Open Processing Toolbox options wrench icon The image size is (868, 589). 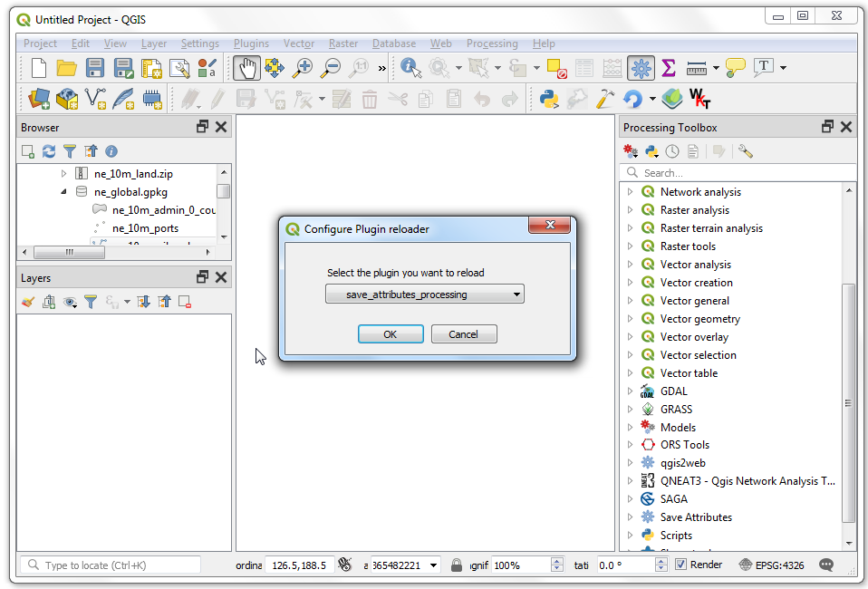pos(745,151)
